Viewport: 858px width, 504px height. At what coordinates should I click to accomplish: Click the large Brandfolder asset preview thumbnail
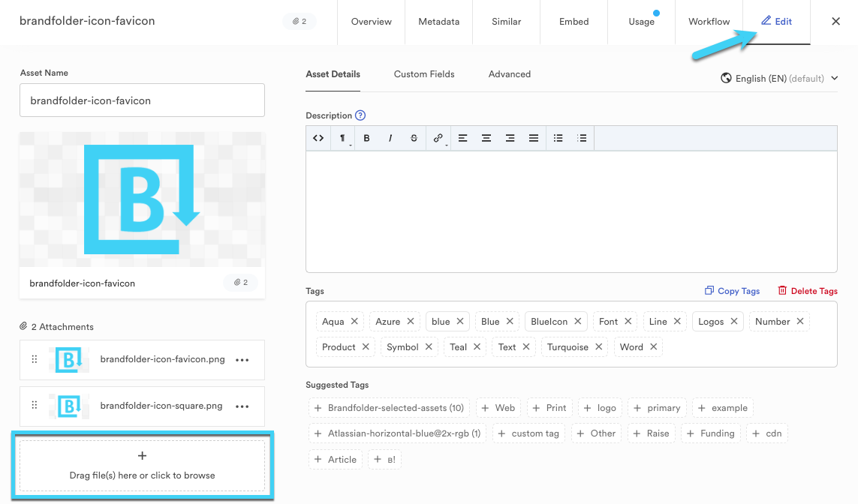143,199
